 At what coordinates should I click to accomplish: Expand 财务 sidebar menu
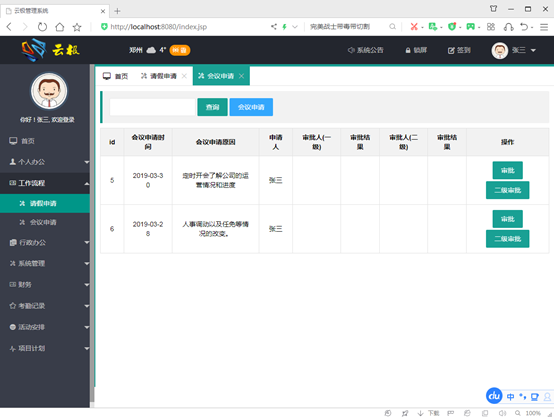[45, 284]
